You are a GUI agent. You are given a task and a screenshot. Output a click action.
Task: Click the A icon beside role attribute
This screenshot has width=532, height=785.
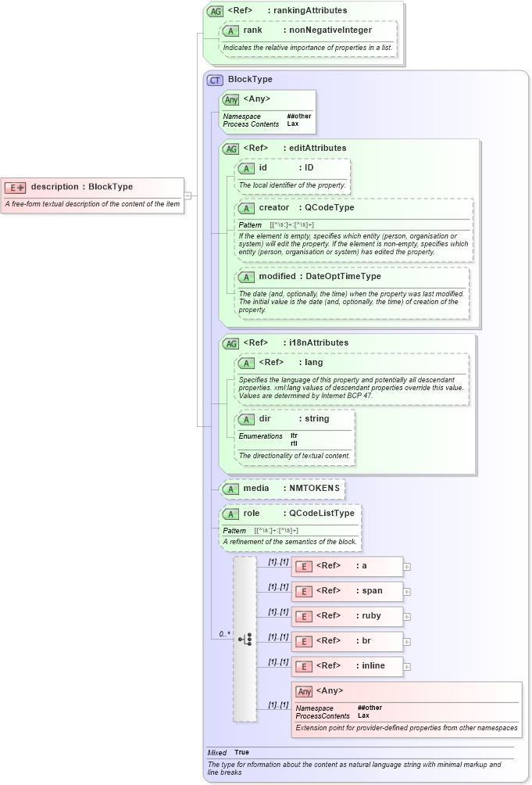coord(230,514)
